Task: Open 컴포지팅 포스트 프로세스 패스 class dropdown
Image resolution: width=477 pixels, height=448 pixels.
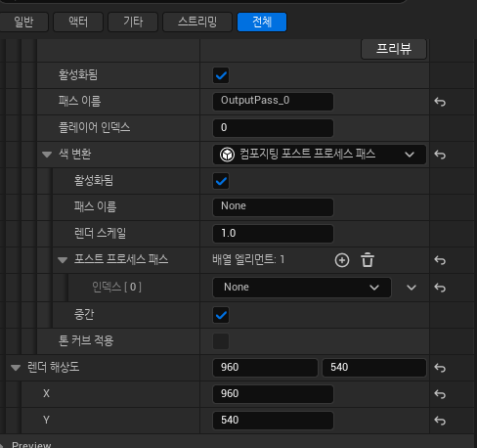Action: tap(320, 155)
